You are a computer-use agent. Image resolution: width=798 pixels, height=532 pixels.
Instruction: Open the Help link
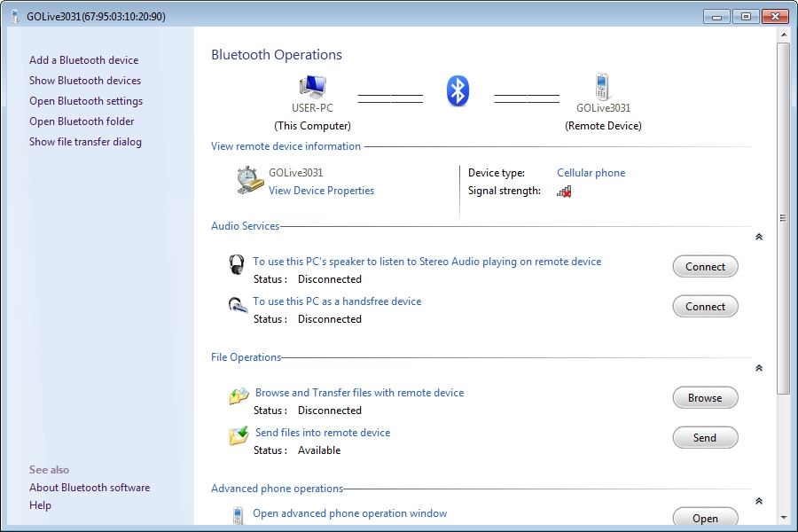tap(40, 505)
